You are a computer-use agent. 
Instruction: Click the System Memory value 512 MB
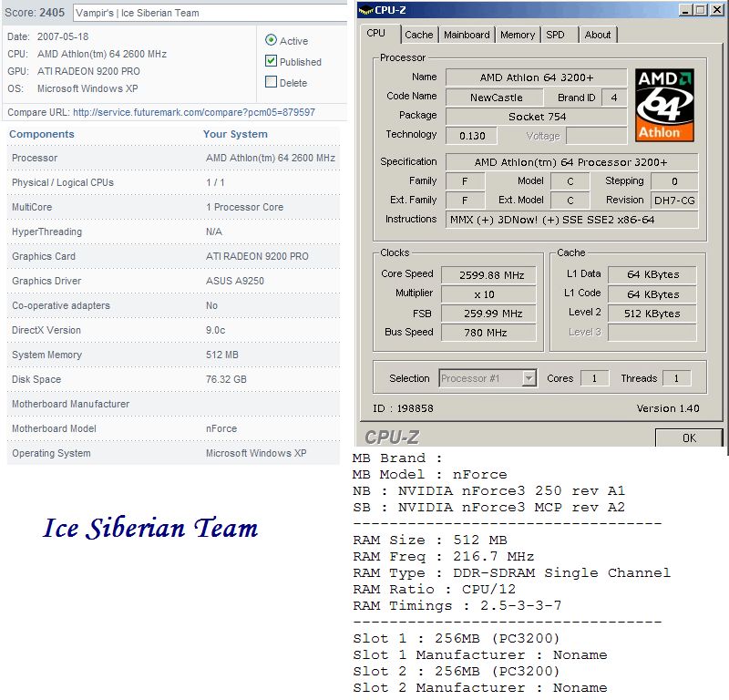(x=221, y=355)
